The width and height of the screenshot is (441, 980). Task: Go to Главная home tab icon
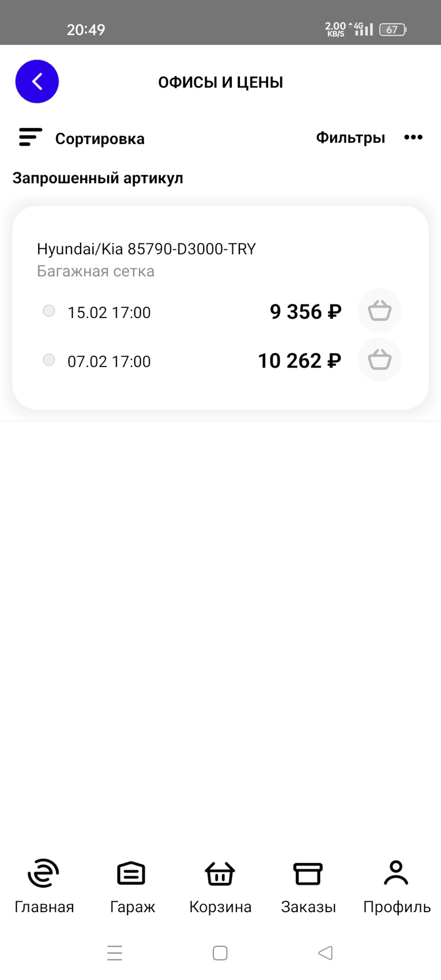click(44, 873)
